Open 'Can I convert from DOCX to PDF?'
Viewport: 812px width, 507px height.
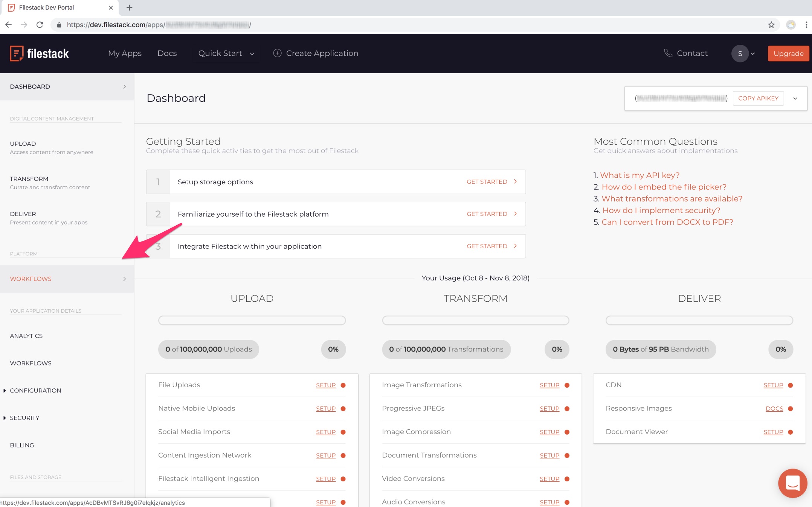tap(667, 222)
